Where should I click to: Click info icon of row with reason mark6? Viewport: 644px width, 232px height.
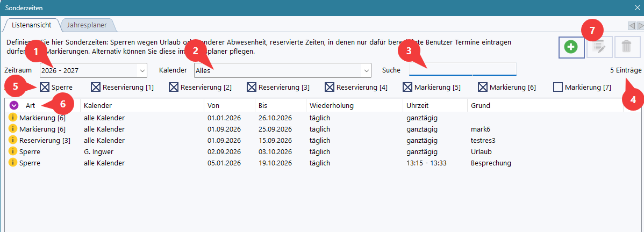tap(13, 129)
